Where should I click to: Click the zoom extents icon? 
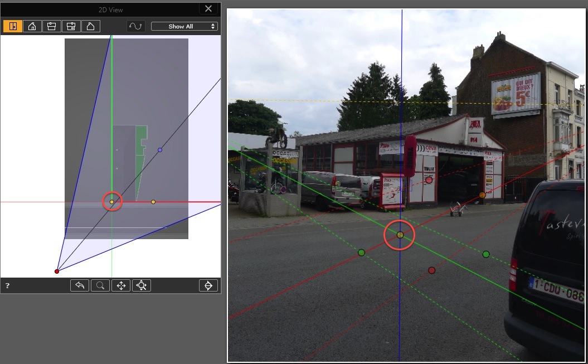[x=141, y=285]
